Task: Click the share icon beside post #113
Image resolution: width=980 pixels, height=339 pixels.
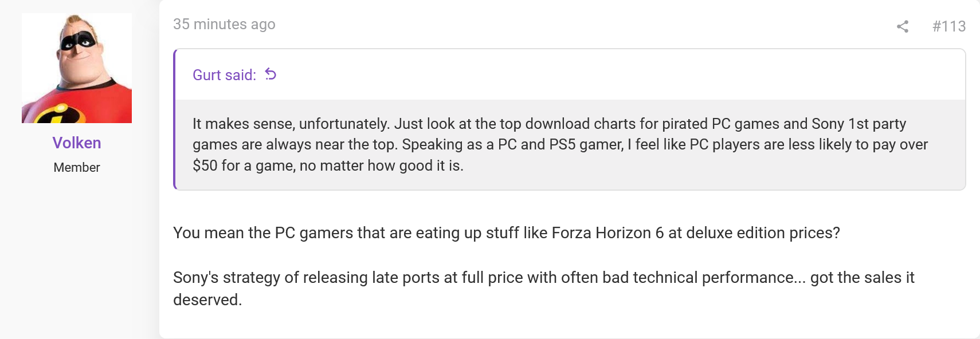Action: [903, 26]
